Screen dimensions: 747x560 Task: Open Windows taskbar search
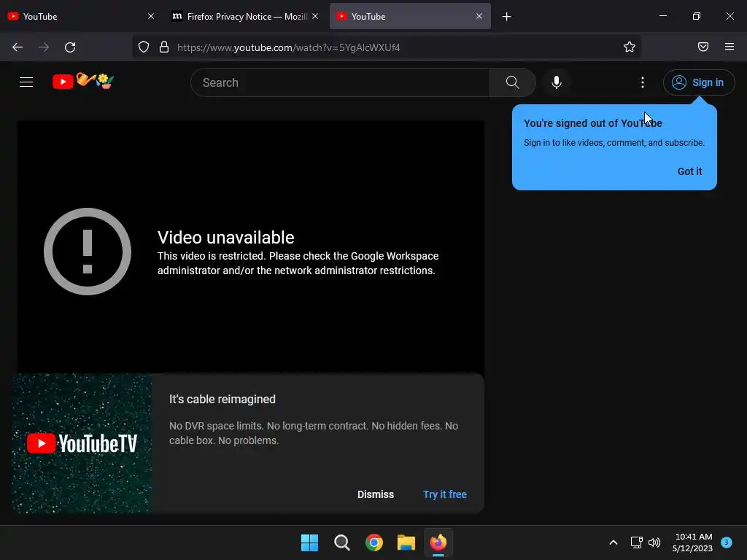[341, 542]
